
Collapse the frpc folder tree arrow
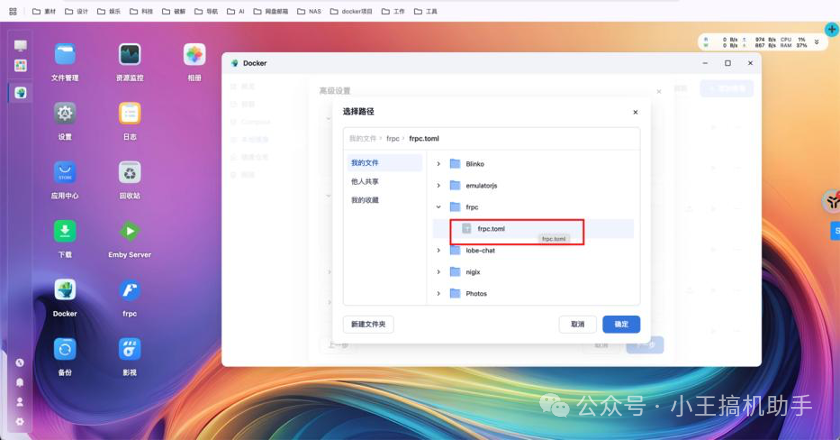coord(438,207)
